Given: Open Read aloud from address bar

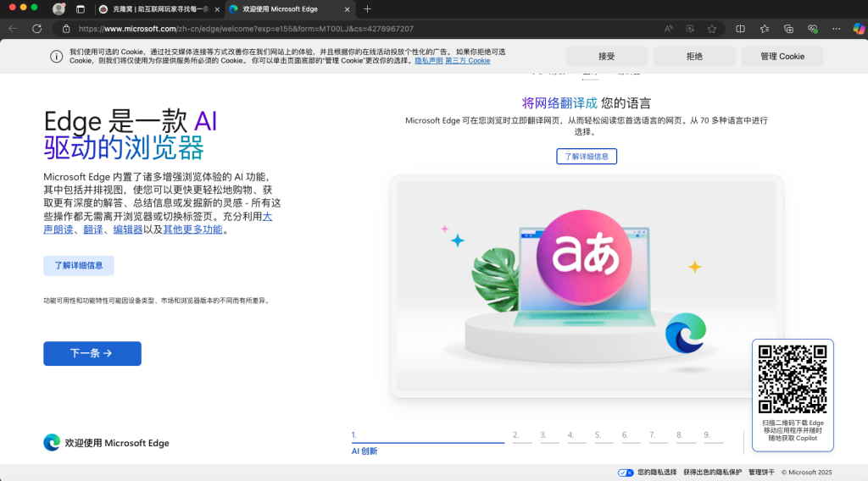Looking at the screenshot, I should click(668, 29).
